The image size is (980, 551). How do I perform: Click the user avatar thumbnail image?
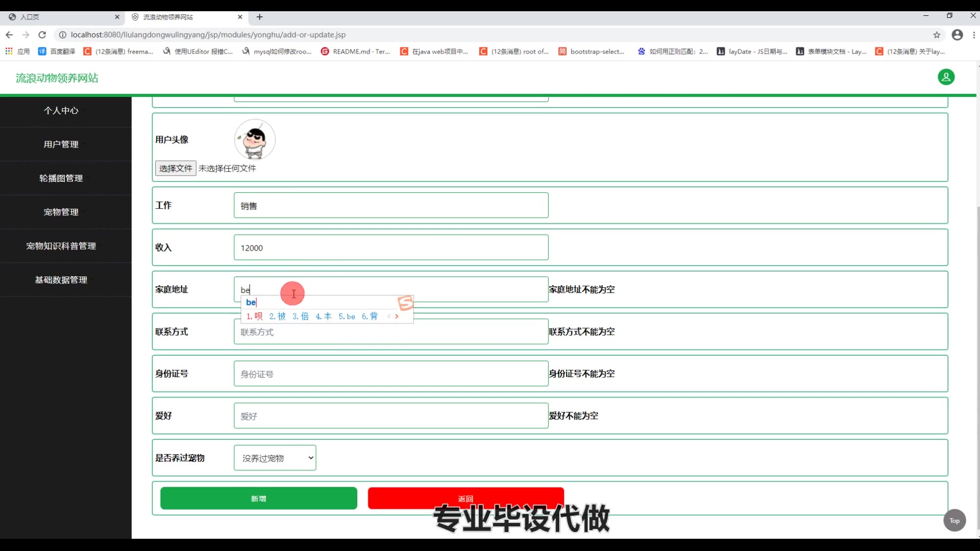[x=255, y=139]
